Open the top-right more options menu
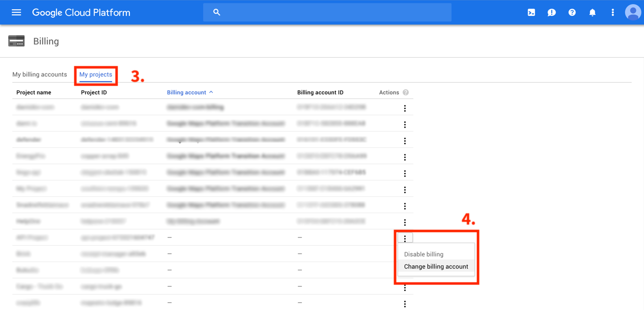The height and width of the screenshot is (310, 644). [x=612, y=12]
